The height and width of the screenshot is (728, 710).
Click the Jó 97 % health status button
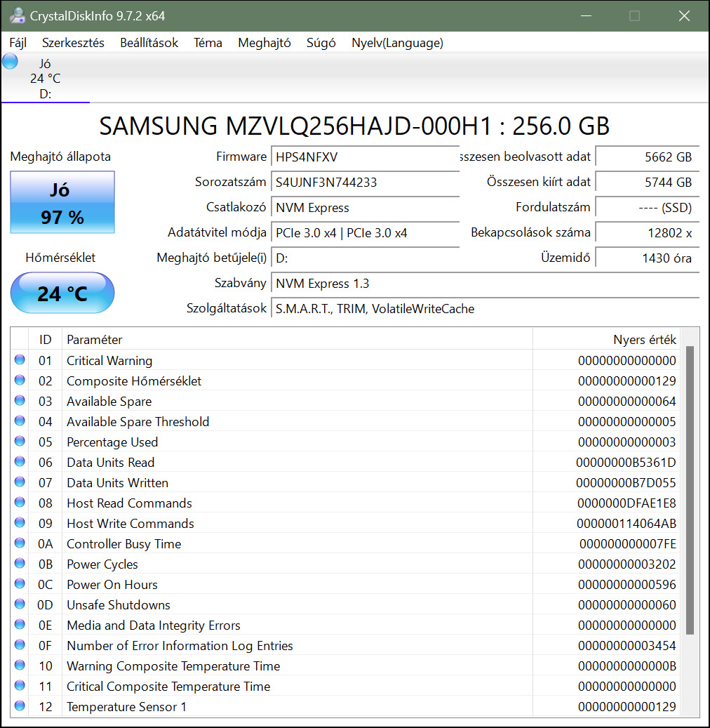point(62,202)
